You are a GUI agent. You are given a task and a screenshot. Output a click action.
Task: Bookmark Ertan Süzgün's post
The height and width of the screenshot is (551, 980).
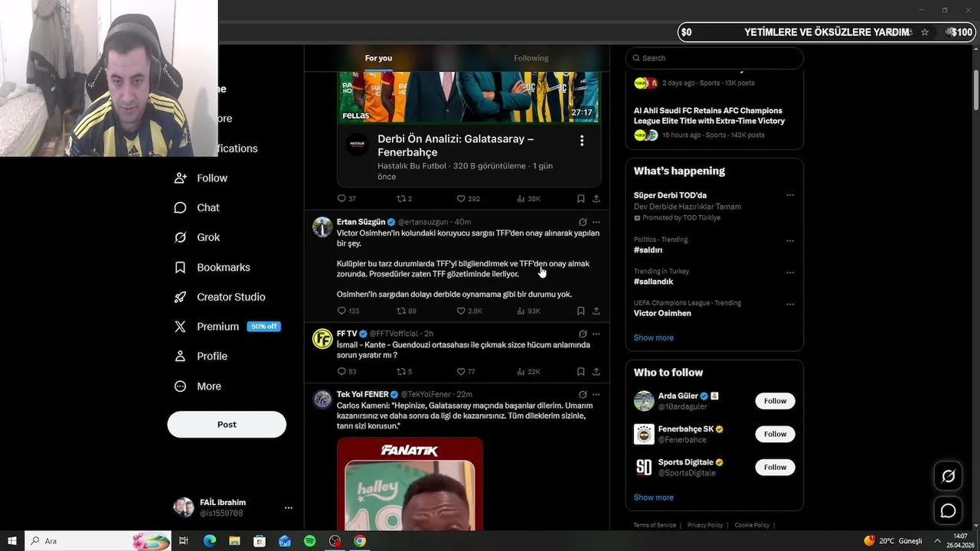coord(581,311)
